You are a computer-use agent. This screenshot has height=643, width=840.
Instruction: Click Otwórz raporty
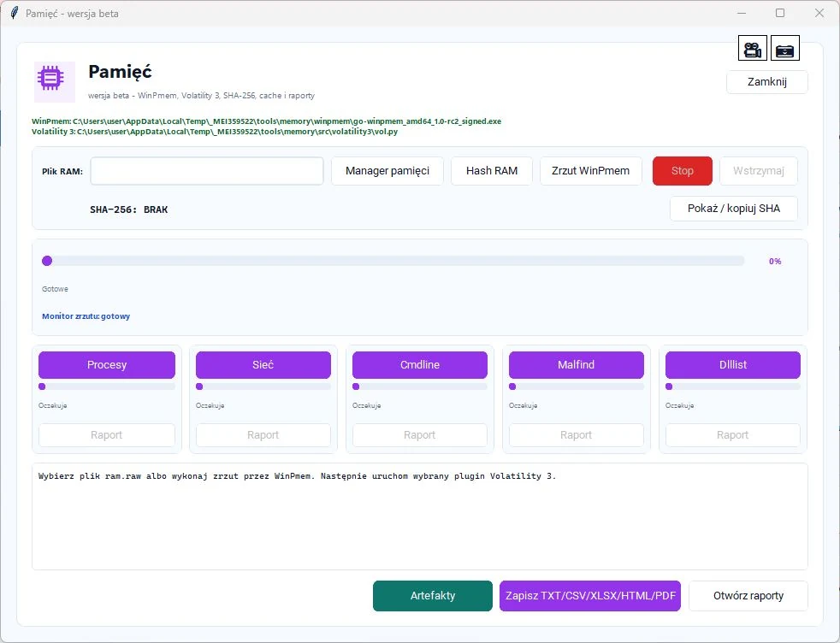click(x=748, y=595)
